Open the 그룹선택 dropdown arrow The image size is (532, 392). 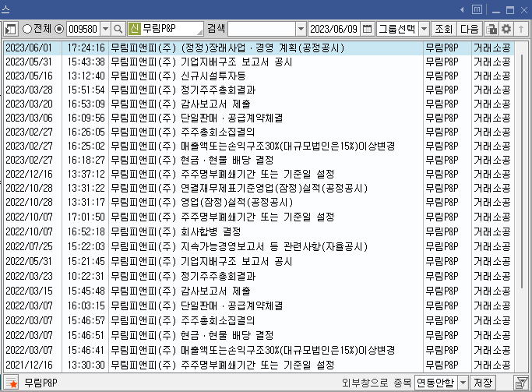[424, 29]
